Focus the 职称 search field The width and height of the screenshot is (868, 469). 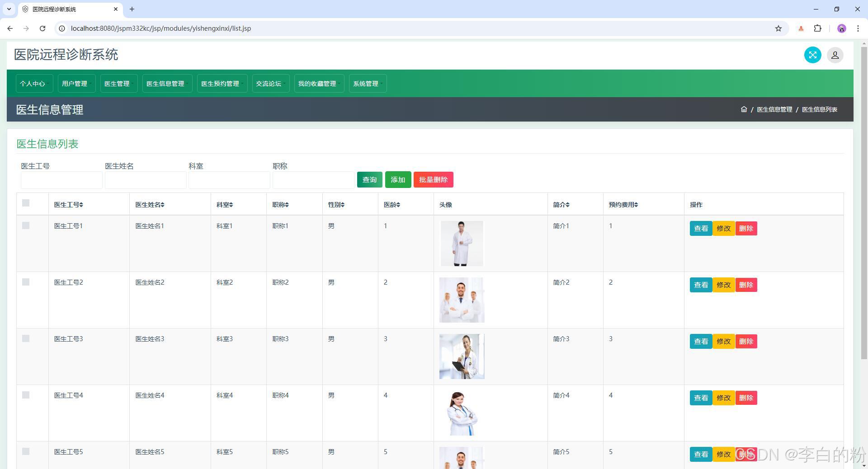(x=313, y=180)
